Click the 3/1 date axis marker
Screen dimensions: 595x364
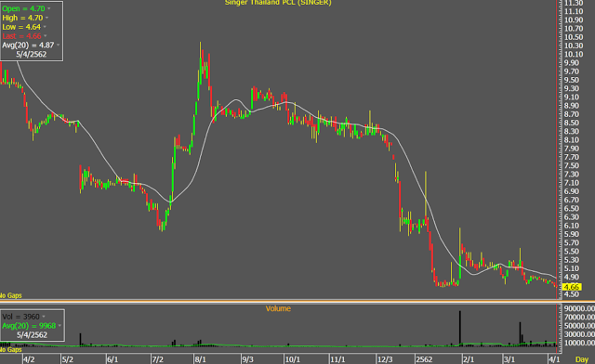tap(509, 359)
